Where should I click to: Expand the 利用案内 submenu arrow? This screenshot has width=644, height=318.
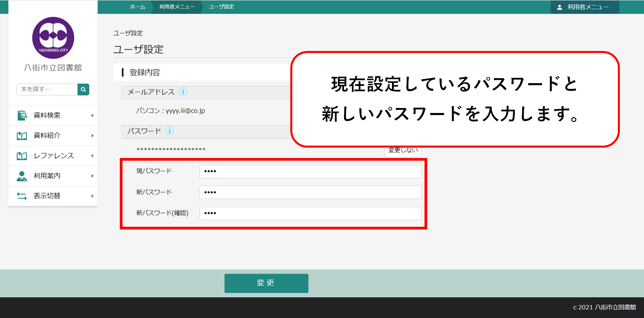click(92, 176)
